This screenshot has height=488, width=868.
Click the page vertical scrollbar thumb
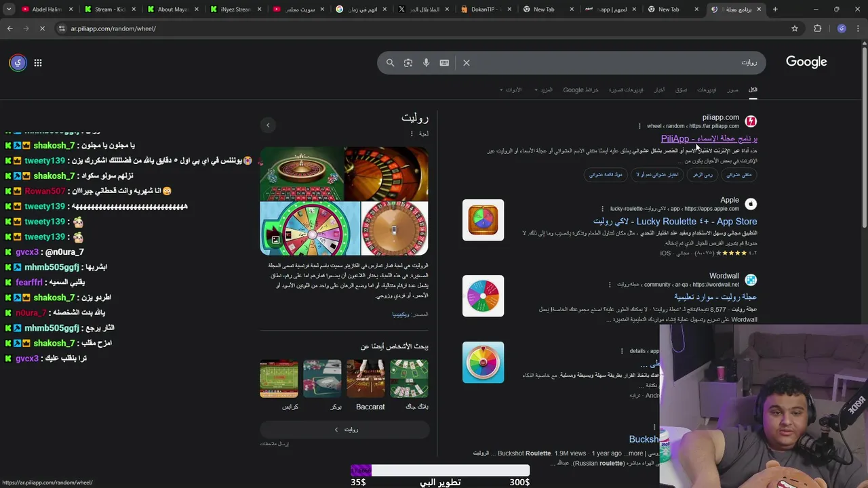[x=864, y=136]
